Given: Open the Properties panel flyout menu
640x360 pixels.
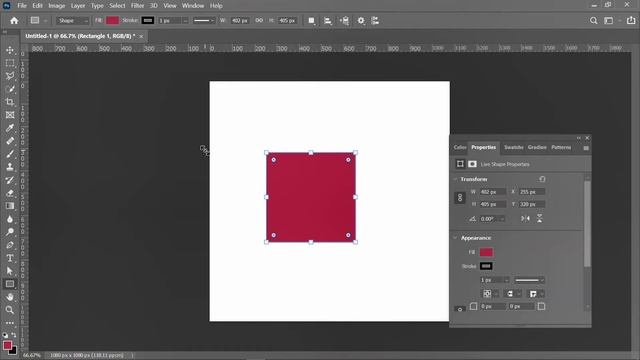Looking at the screenshot, I should 586,148.
